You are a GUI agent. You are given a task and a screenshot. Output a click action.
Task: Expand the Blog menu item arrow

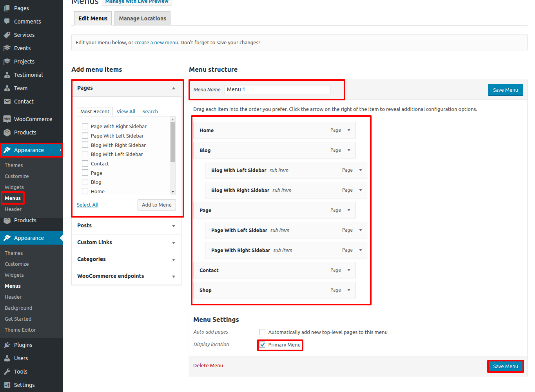coord(349,150)
